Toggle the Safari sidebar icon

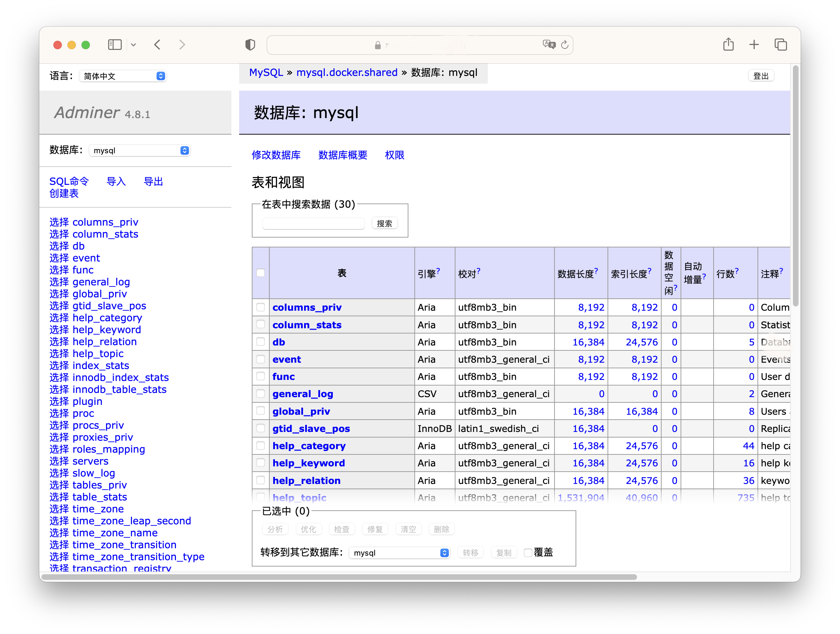(115, 45)
